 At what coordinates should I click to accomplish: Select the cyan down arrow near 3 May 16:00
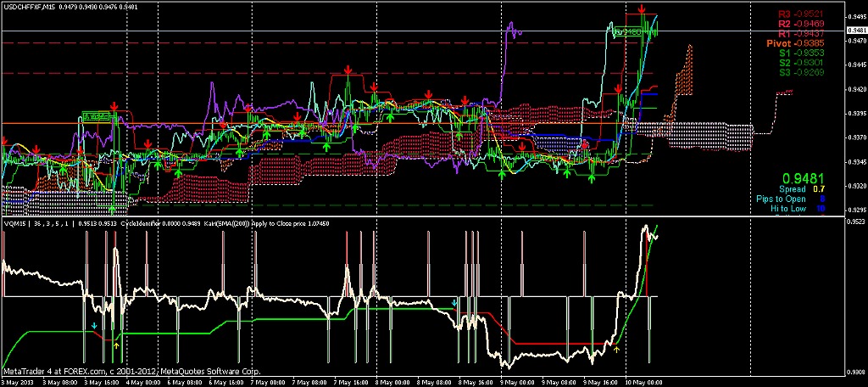tap(94, 325)
